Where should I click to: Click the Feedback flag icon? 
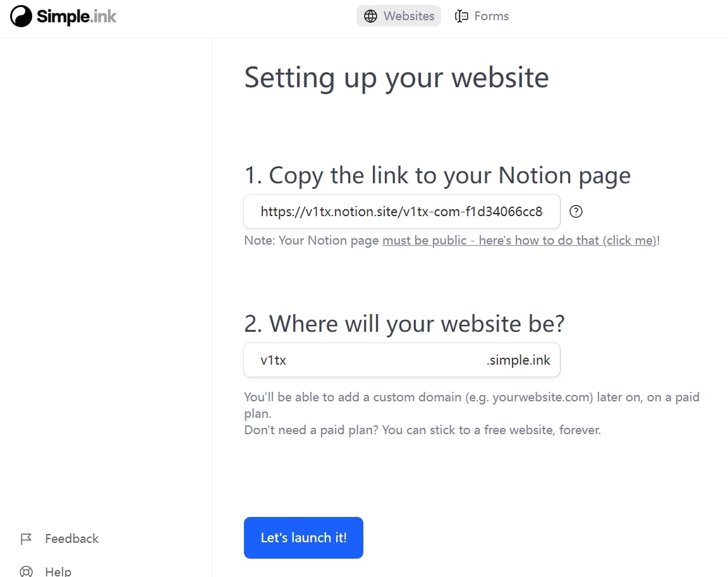26,538
